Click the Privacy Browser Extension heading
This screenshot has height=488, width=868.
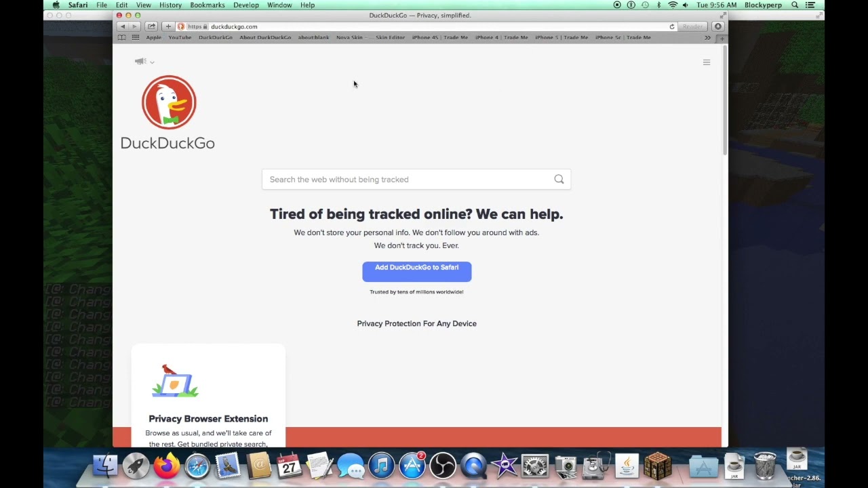pyautogui.click(x=208, y=419)
